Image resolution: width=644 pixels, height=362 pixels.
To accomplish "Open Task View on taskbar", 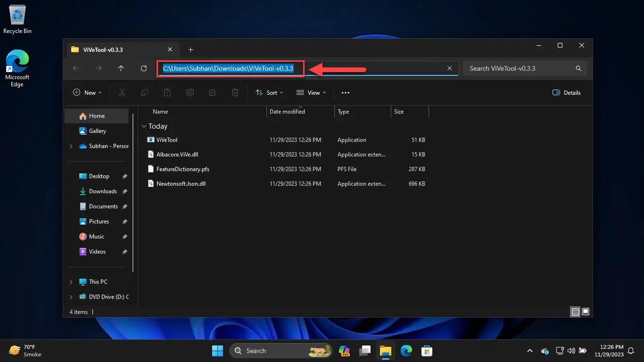I will tap(365, 351).
